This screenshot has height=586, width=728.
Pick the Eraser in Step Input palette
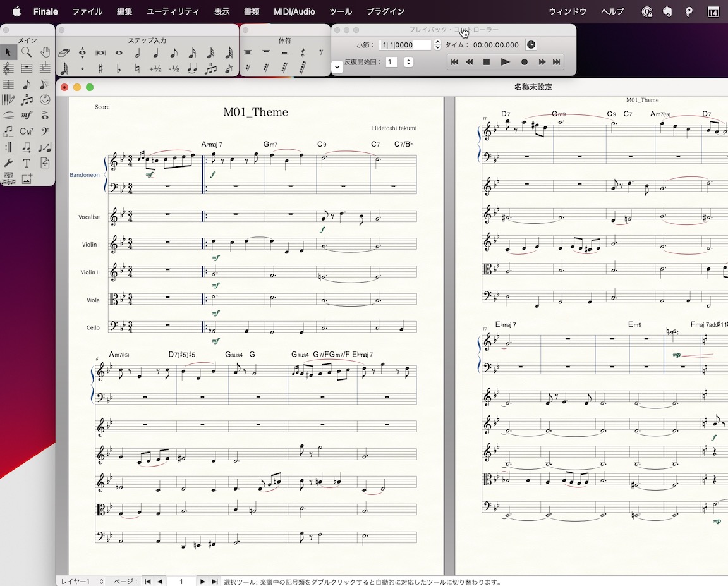tap(64, 53)
